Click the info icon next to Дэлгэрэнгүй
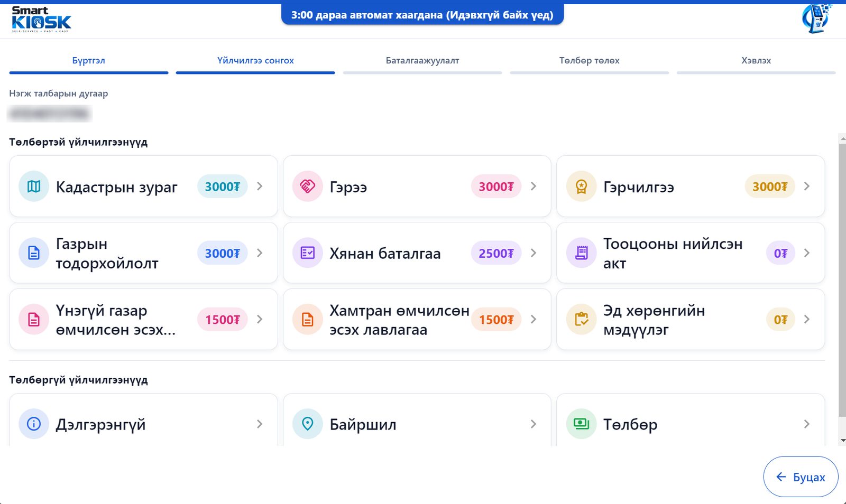The image size is (846, 504). pyautogui.click(x=34, y=424)
